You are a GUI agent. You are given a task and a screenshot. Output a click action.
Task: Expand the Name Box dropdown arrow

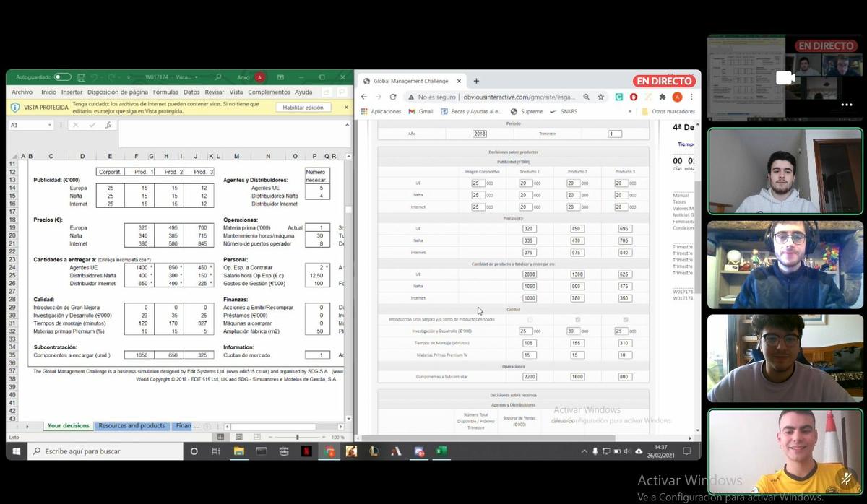tap(50, 125)
